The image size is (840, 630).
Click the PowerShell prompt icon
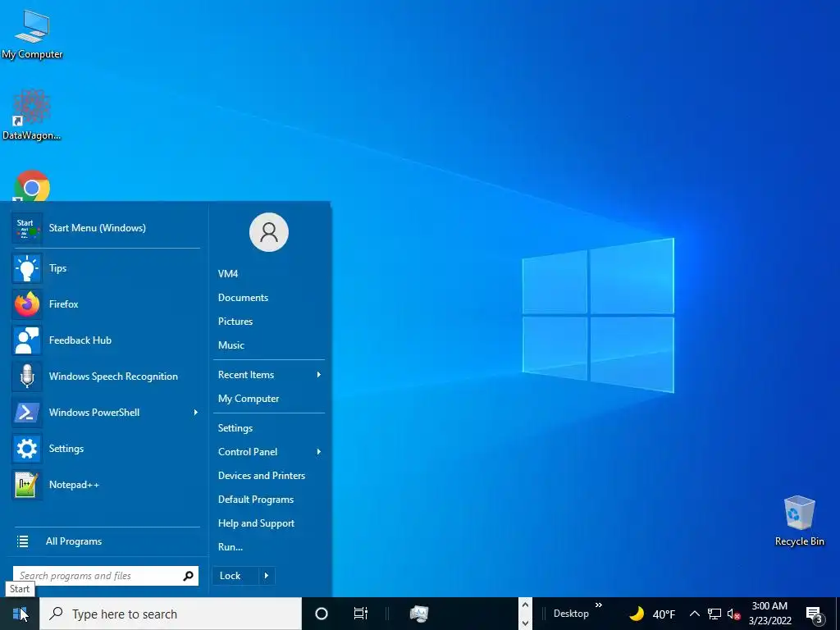27,413
